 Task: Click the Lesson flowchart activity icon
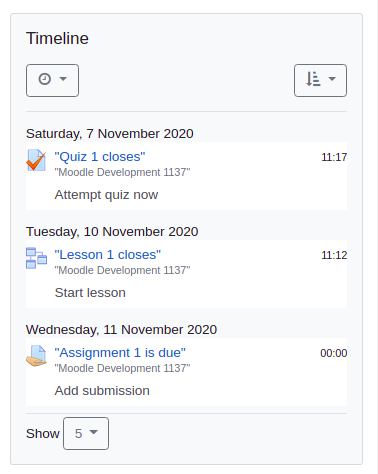click(36, 258)
